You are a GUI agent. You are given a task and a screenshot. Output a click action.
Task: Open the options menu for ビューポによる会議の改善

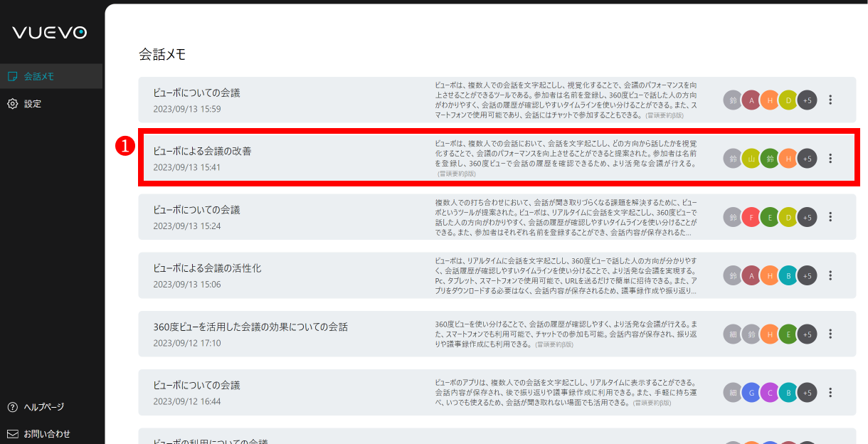tap(830, 158)
